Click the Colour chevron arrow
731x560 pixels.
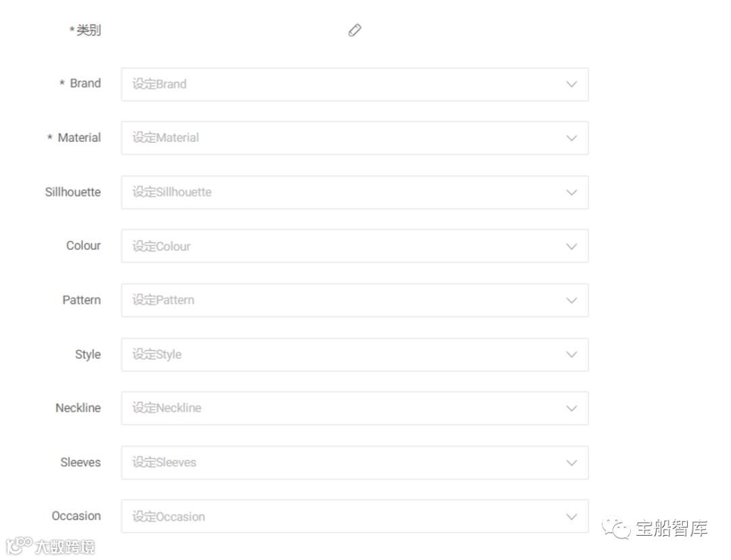pos(571,246)
